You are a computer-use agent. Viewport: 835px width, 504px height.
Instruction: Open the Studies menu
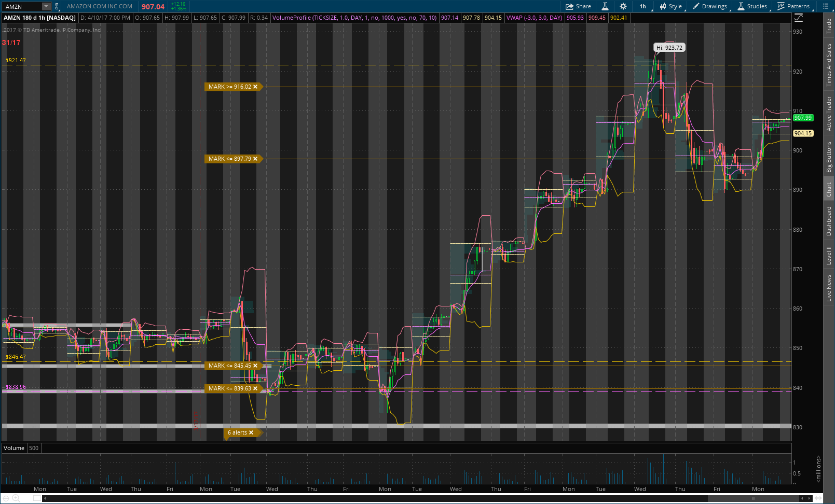click(752, 6)
